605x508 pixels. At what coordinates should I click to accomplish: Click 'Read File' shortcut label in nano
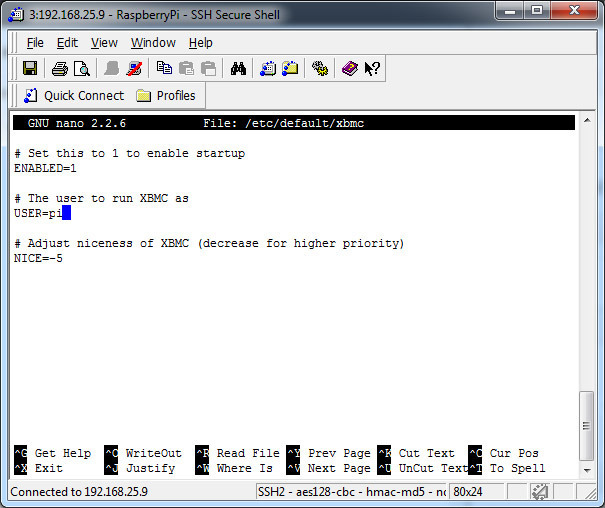248,453
